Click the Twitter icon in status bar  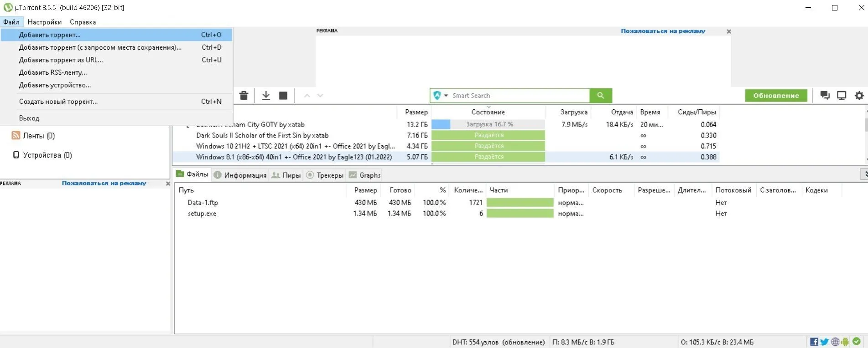click(824, 342)
